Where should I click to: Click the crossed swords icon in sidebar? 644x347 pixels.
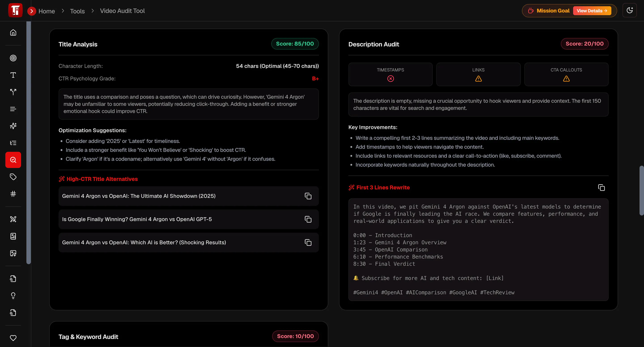pos(13,219)
